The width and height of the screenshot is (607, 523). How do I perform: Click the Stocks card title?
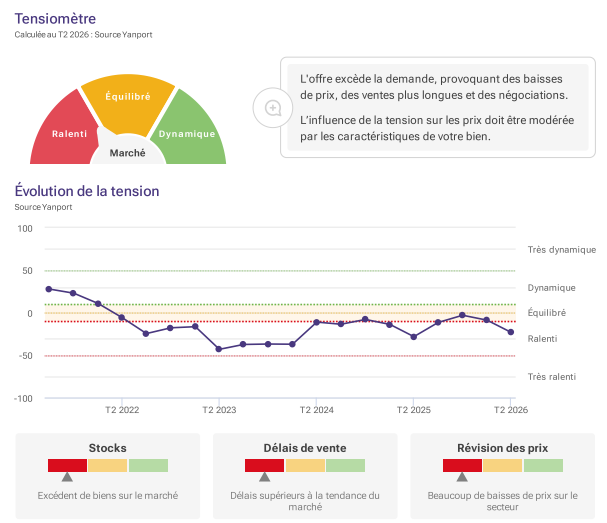[108, 448]
